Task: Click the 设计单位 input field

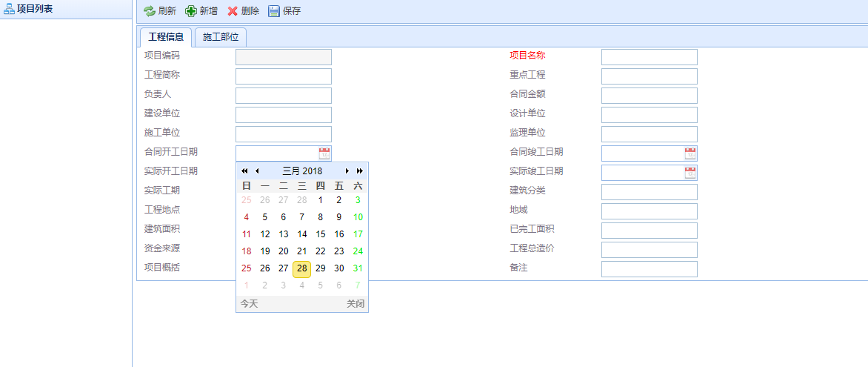Action: (x=650, y=115)
